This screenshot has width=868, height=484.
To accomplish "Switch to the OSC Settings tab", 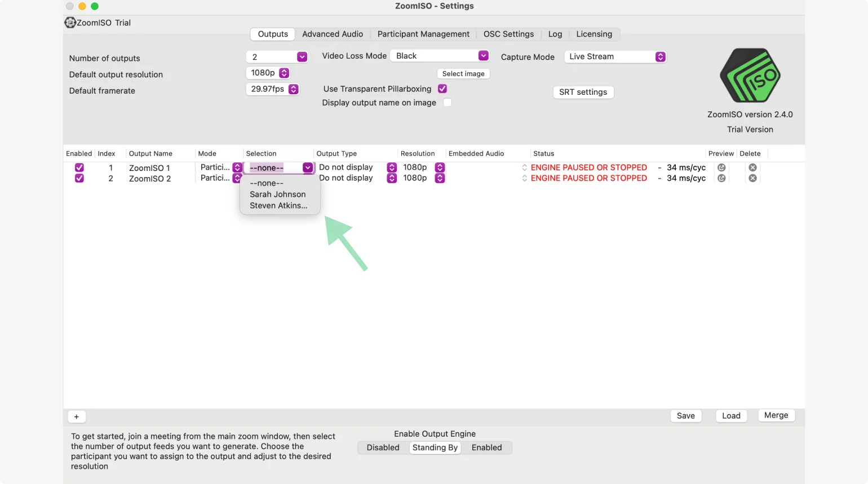I will [508, 34].
